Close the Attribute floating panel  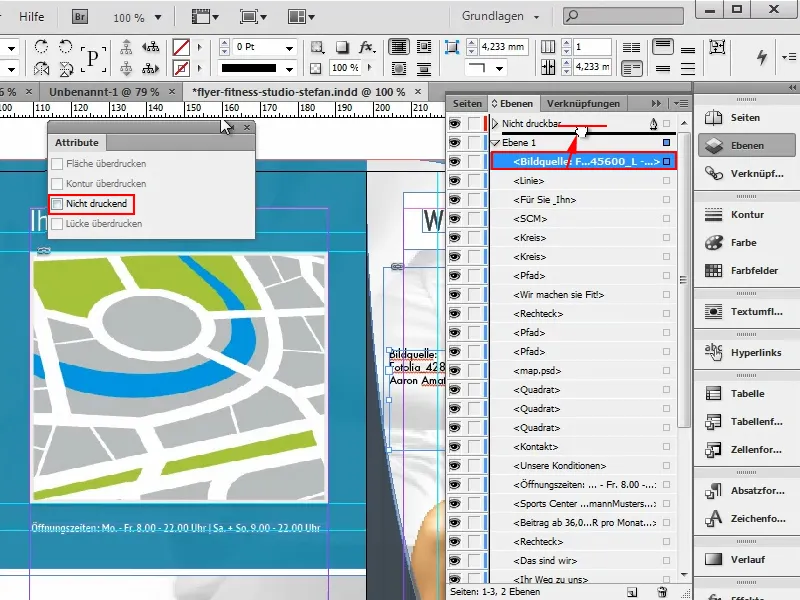[247, 128]
